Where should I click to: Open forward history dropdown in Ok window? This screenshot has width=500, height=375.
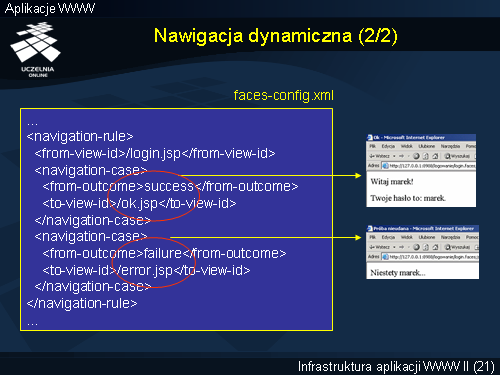(x=408, y=156)
